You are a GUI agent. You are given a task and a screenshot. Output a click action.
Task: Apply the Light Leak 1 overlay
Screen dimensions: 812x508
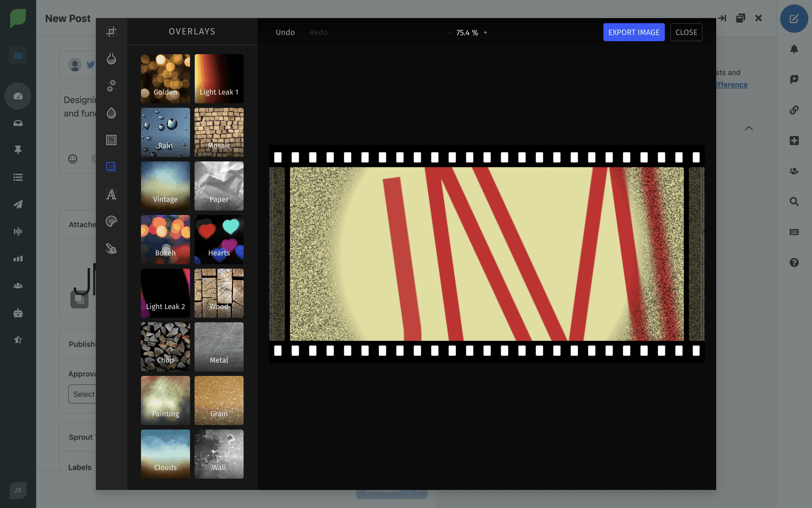pyautogui.click(x=219, y=79)
